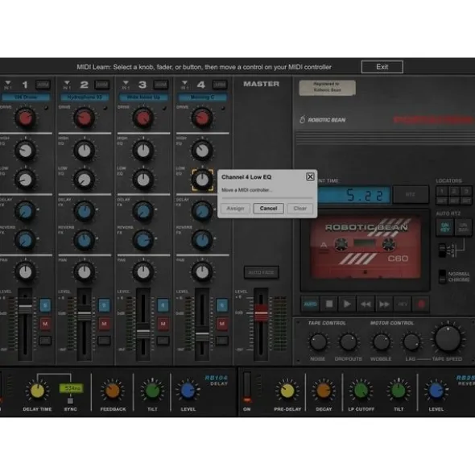
Task: Start tape playback with Play button
Action: click(x=347, y=304)
